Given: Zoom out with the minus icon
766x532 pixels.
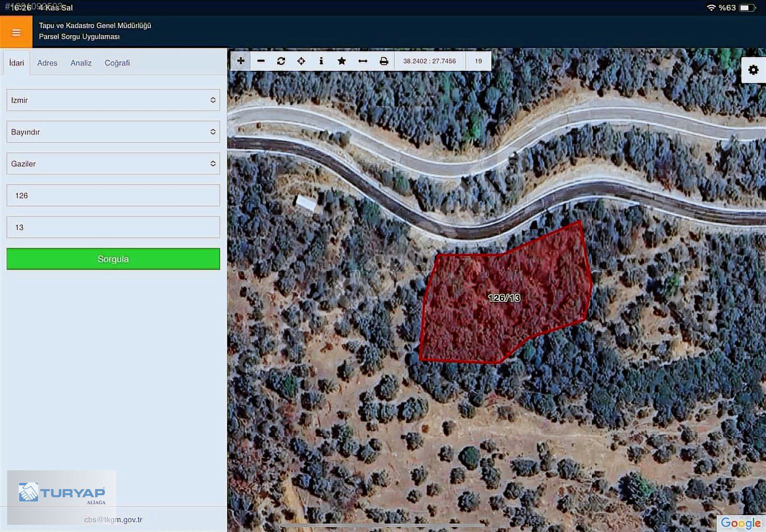Looking at the screenshot, I should [261, 61].
